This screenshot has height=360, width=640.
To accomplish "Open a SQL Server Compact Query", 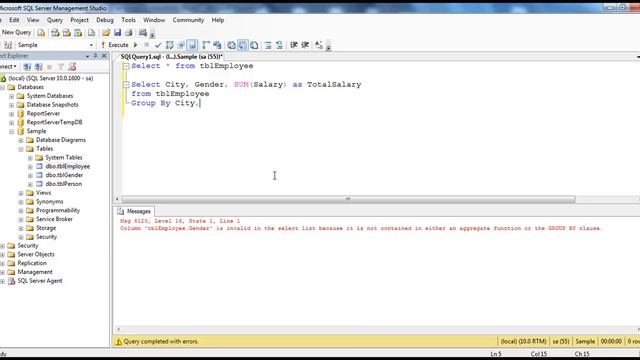I will click(91, 33).
